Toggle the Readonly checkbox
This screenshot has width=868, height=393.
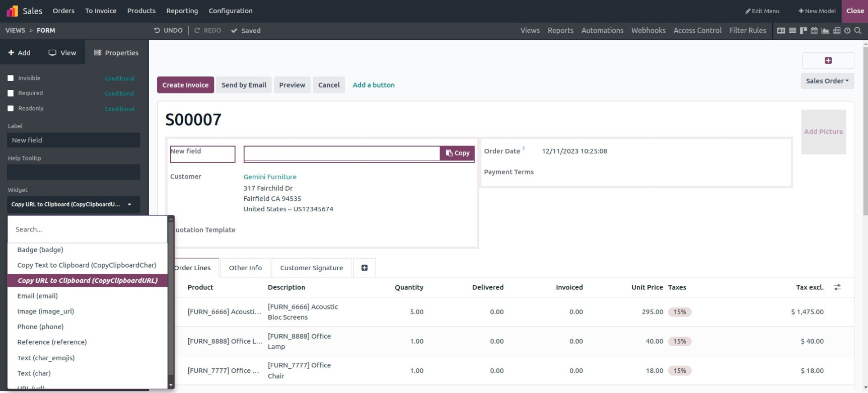click(x=11, y=108)
